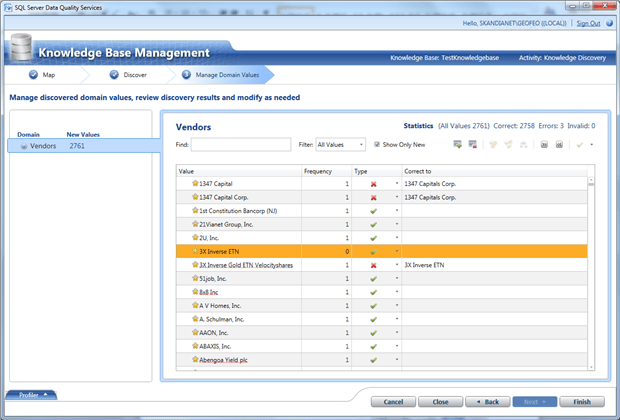This screenshot has width=620, height=420.
Task: Click the second gray square icon left of the checkmark
Action: (x=559, y=145)
